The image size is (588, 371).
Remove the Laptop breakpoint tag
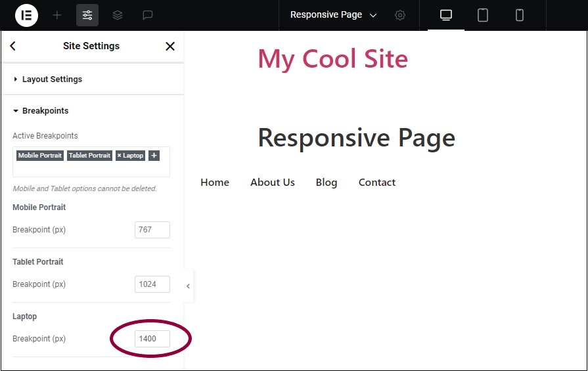coord(119,156)
